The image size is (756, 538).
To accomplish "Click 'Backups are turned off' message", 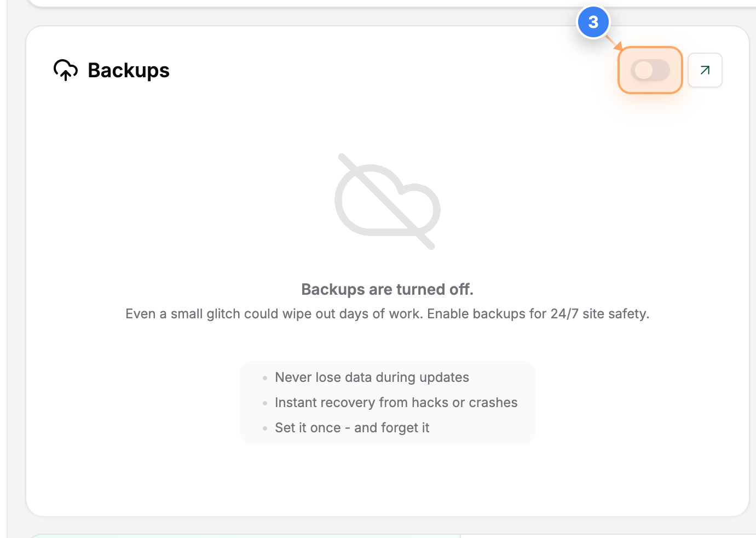I will [x=387, y=289].
